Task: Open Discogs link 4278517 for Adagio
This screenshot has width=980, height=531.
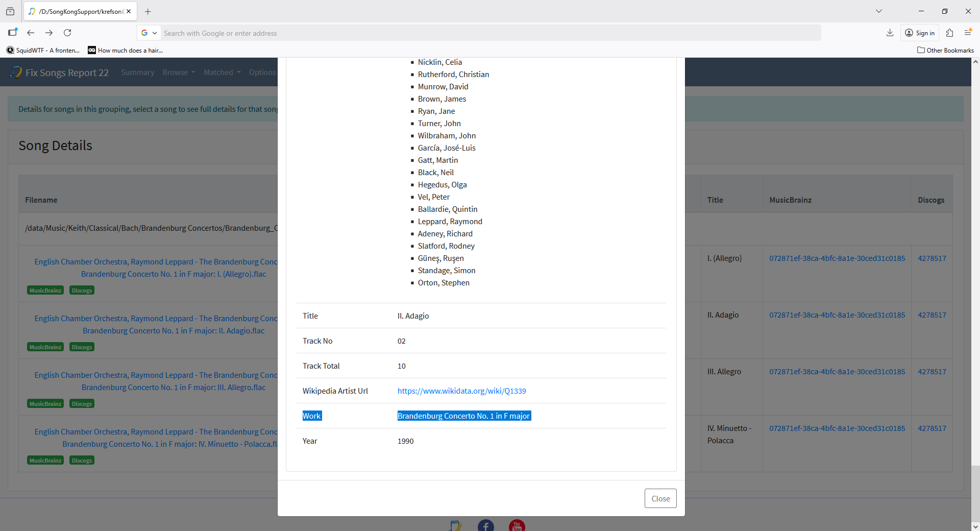Action: click(x=932, y=315)
